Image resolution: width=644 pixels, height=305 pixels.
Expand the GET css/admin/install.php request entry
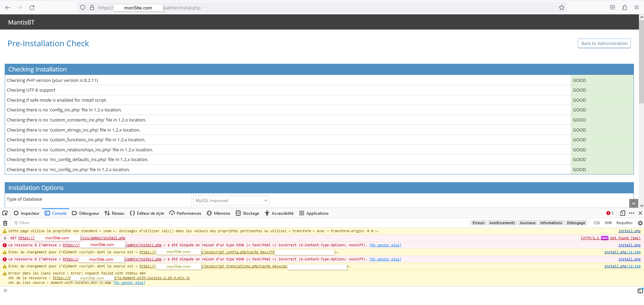(x=5, y=238)
